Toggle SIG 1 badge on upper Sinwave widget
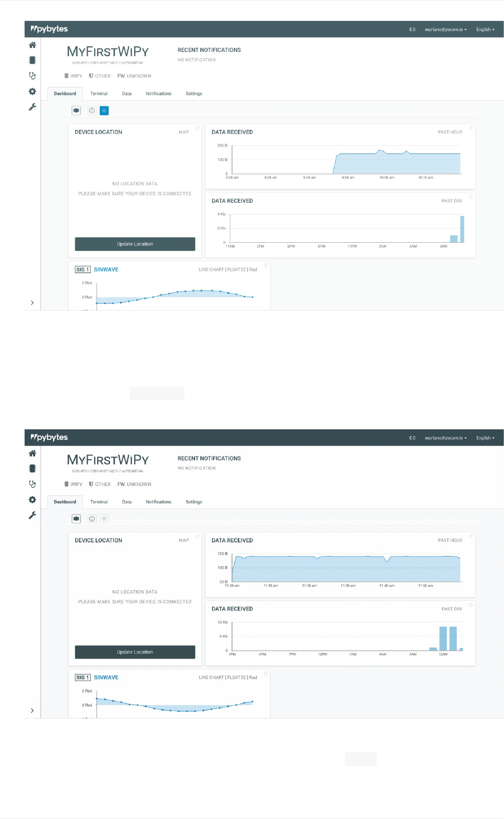Image resolution: width=504 pixels, height=819 pixels. pyautogui.click(x=83, y=269)
